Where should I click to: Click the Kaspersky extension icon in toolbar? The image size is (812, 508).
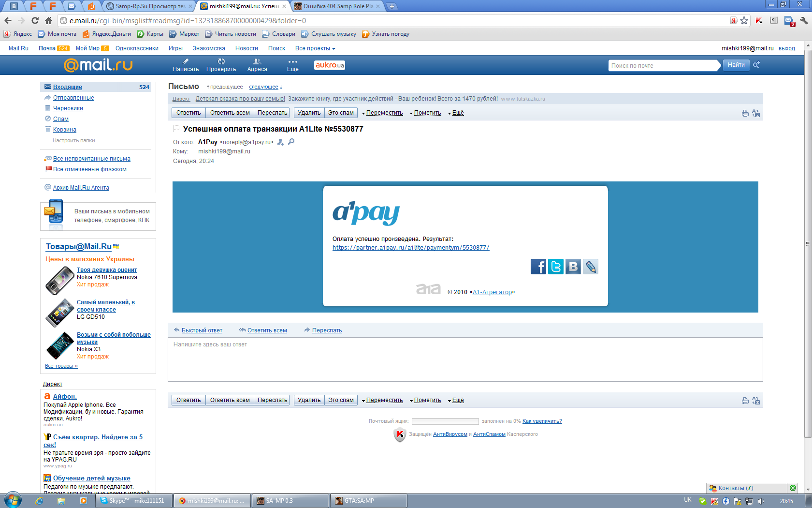[x=759, y=20]
